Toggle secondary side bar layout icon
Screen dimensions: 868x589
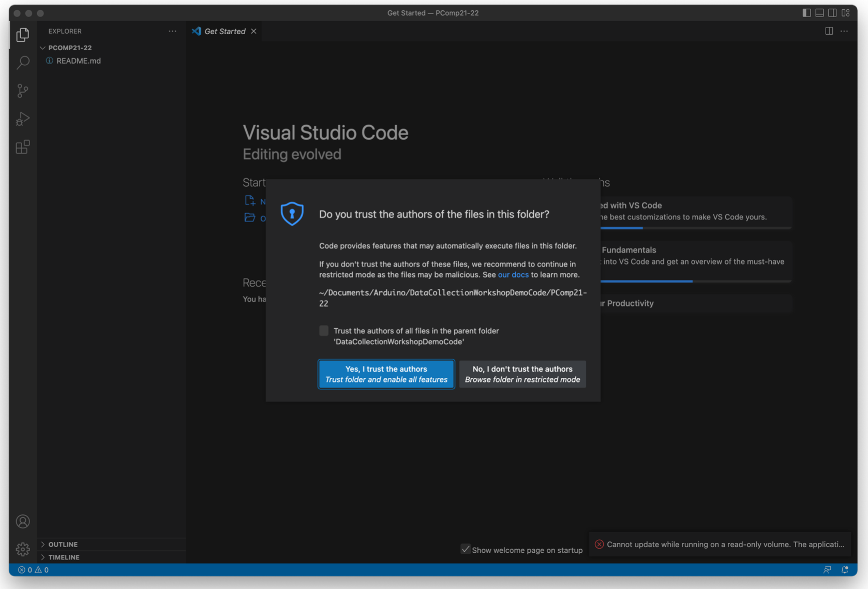point(832,12)
